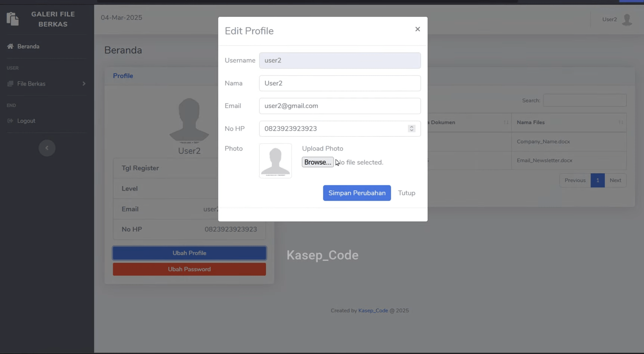Open Beranda from the sidebar
The width and height of the screenshot is (644, 354).
tap(28, 46)
